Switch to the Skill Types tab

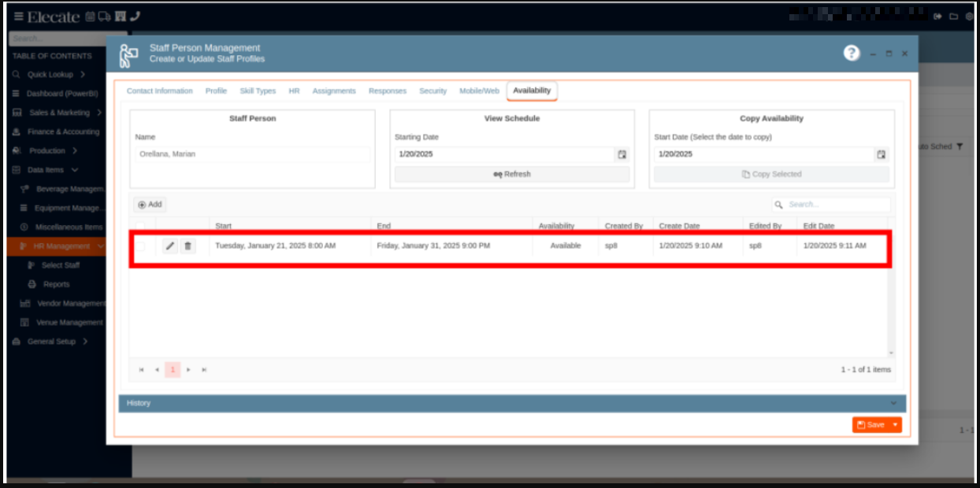coord(258,91)
